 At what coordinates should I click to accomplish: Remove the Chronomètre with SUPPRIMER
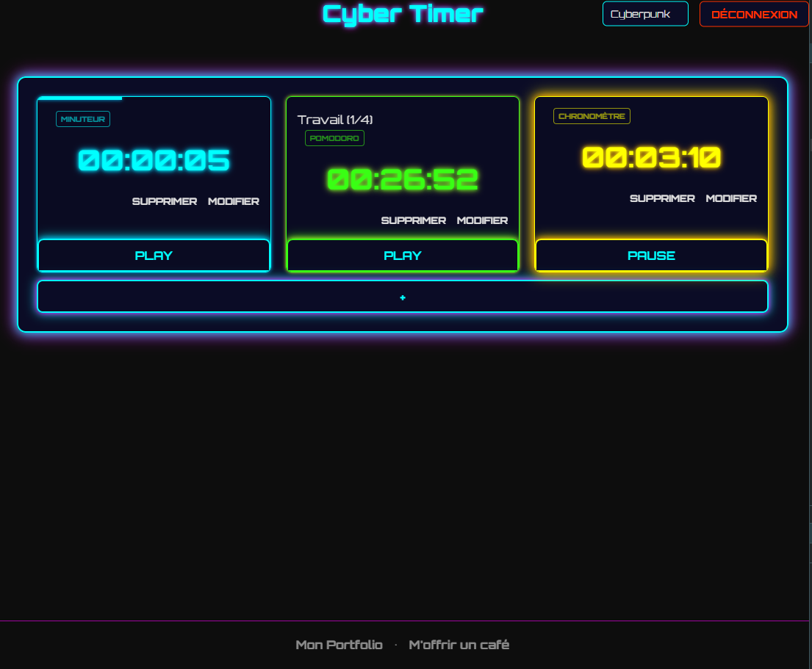[x=661, y=198]
